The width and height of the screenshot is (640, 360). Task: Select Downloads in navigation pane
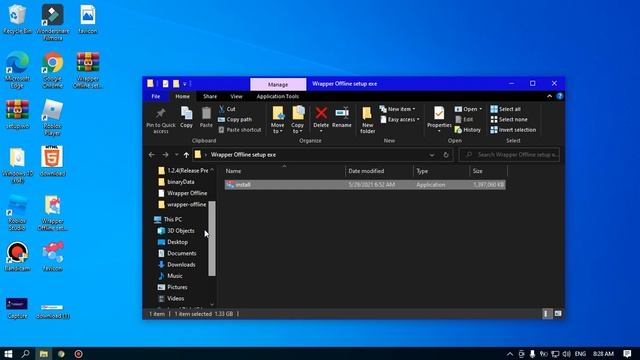tap(176, 265)
